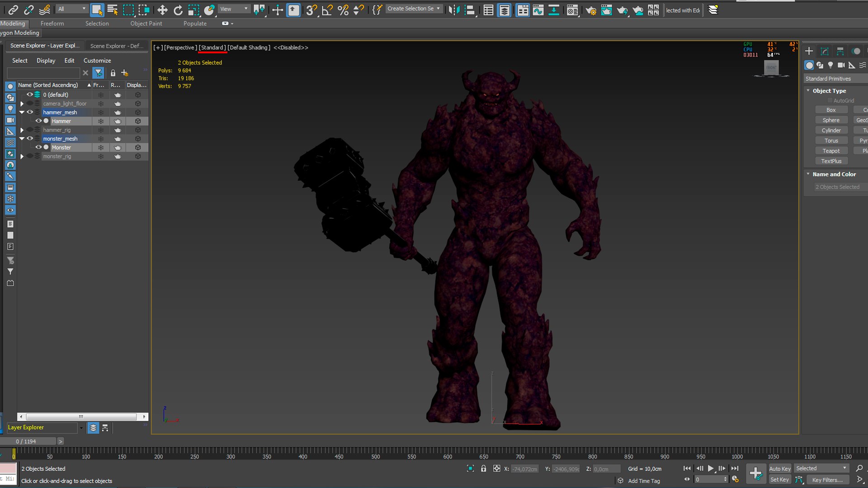Toggle visibility of the 0 (default) layer

(30, 94)
